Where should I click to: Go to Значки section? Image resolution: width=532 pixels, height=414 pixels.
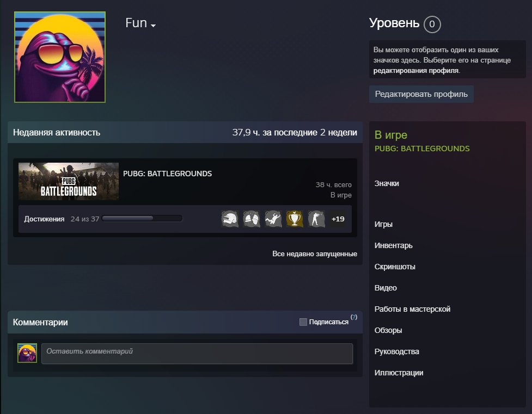coord(387,183)
